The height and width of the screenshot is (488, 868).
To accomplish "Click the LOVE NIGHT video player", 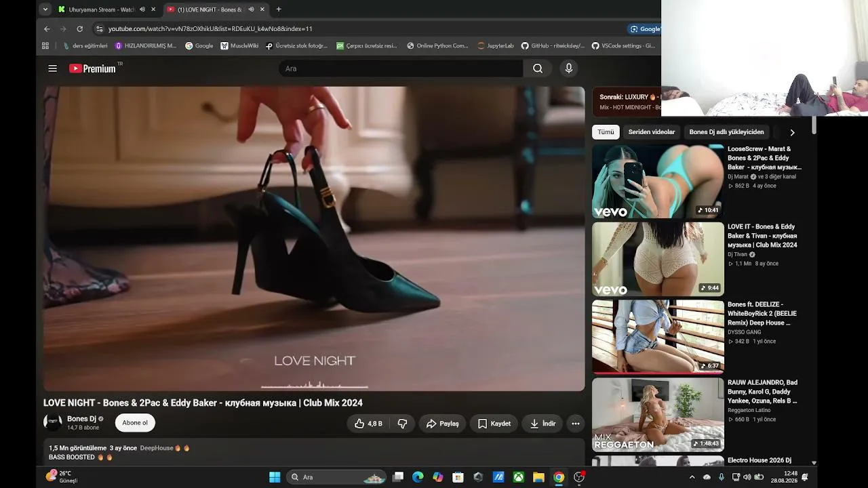I will click(314, 239).
